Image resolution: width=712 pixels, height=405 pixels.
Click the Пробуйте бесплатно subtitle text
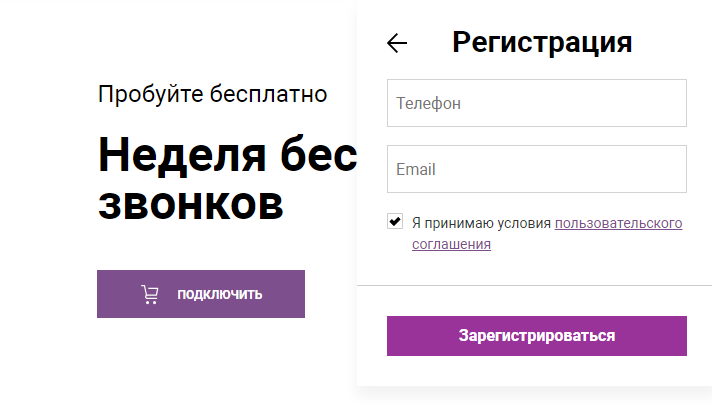click(x=213, y=95)
